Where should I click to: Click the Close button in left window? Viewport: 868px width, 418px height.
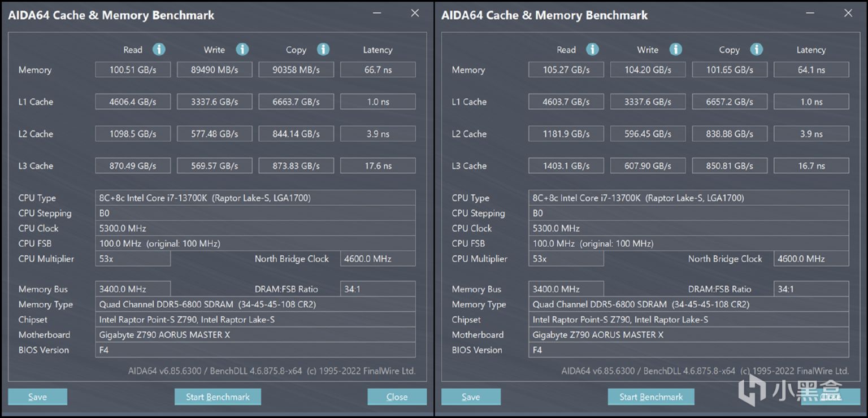pyautogui.click(x=397, y=397)
